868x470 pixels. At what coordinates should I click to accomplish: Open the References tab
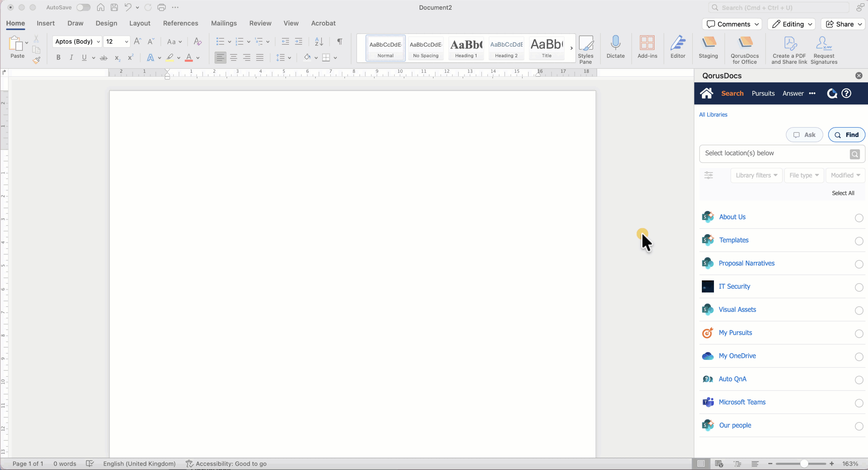tap(181, 23)
